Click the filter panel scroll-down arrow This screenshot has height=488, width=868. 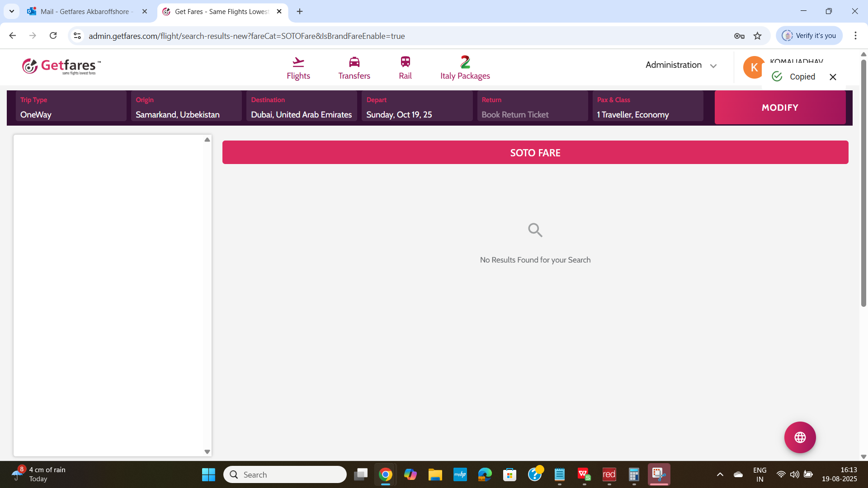[207, 452]
